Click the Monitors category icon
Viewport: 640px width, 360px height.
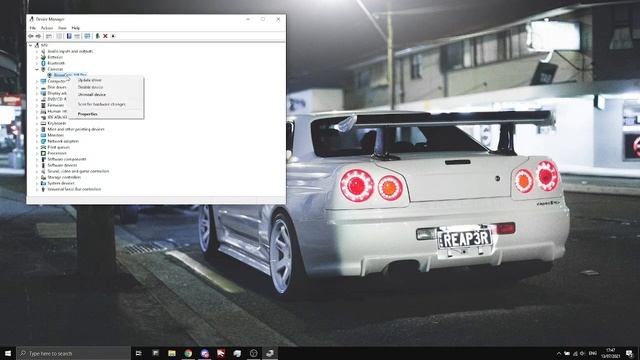click(43, 135)
